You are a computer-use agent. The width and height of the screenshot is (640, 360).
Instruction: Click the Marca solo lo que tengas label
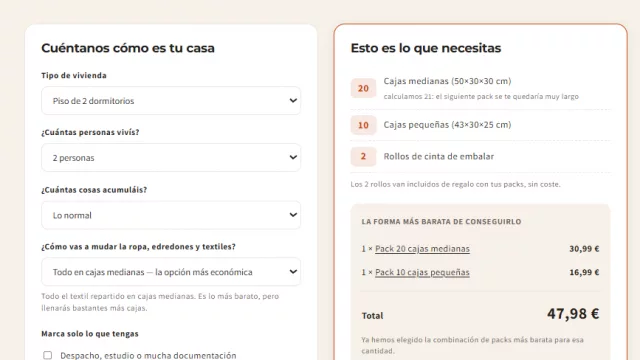click(90, 334)
